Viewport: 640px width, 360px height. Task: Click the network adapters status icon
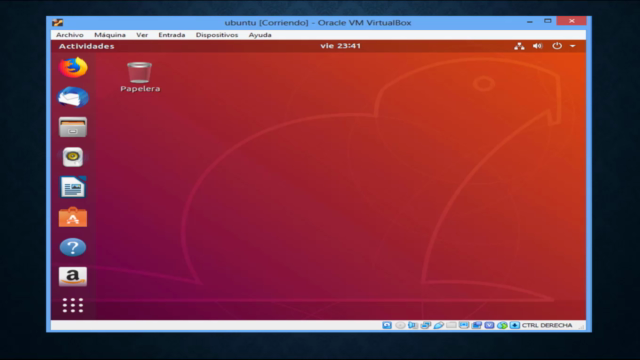point(426,325)
